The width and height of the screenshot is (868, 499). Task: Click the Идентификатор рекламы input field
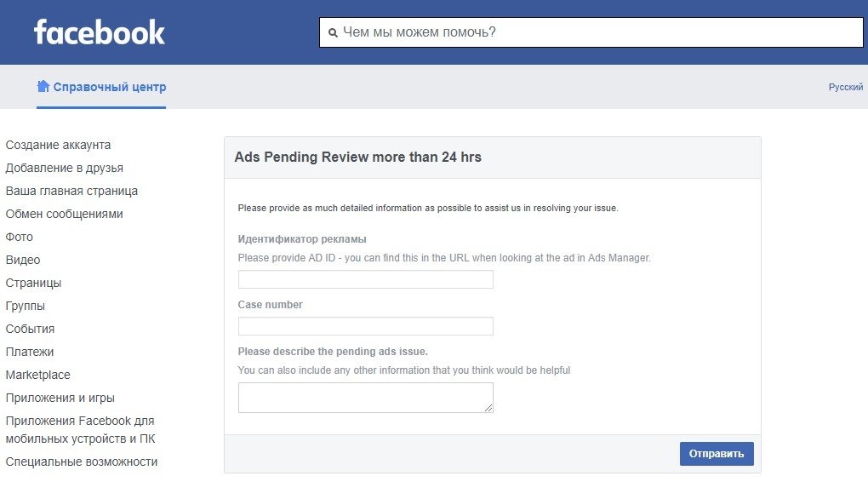(x=365, y=279)
